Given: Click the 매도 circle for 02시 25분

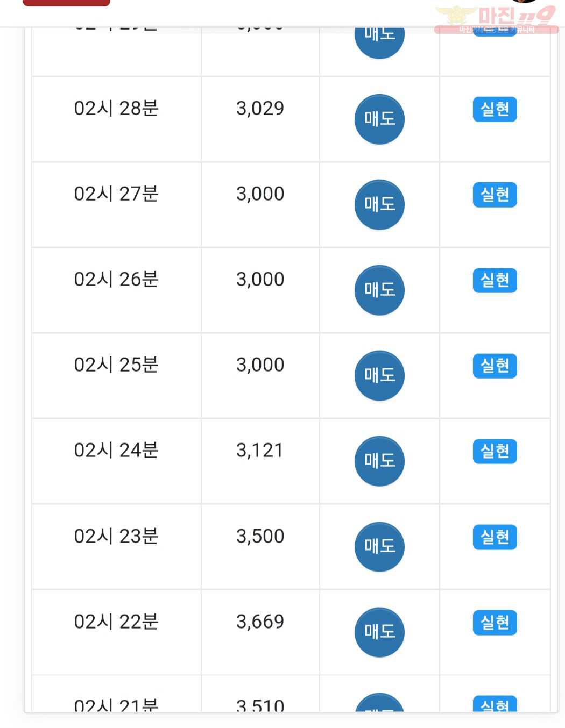Looking at the screenshot, I should [379, 376].
